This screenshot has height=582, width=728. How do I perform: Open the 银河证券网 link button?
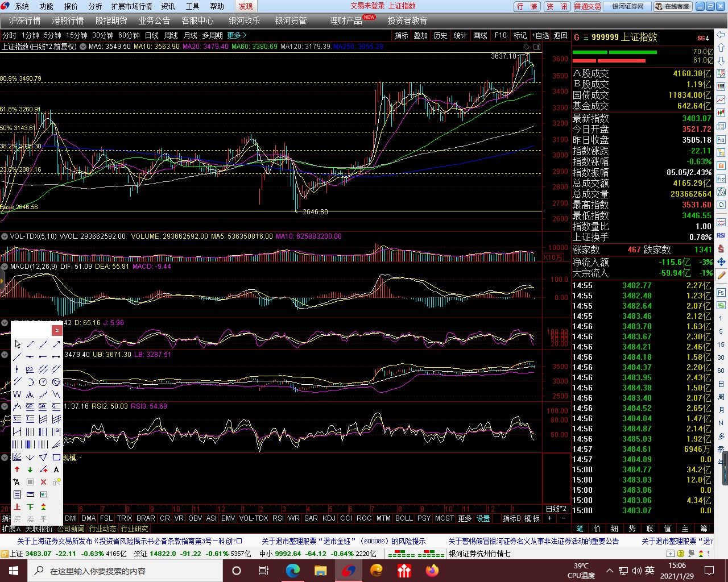pos(627,6)
